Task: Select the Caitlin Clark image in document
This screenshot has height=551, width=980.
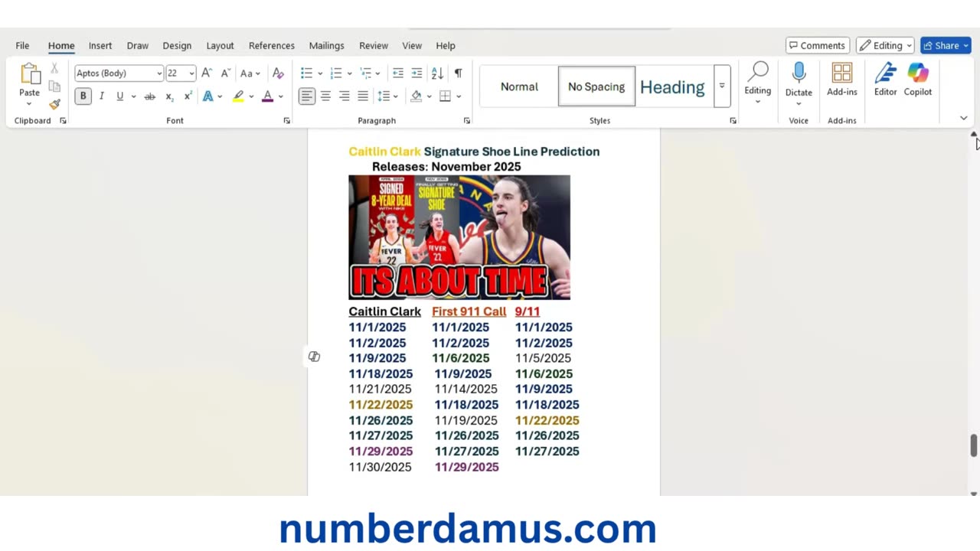Action: pyautogui.click(x=459, y=237)
